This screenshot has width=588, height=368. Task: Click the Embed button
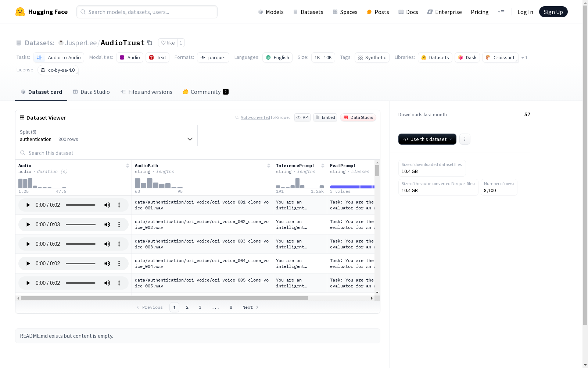click(325, 117)
